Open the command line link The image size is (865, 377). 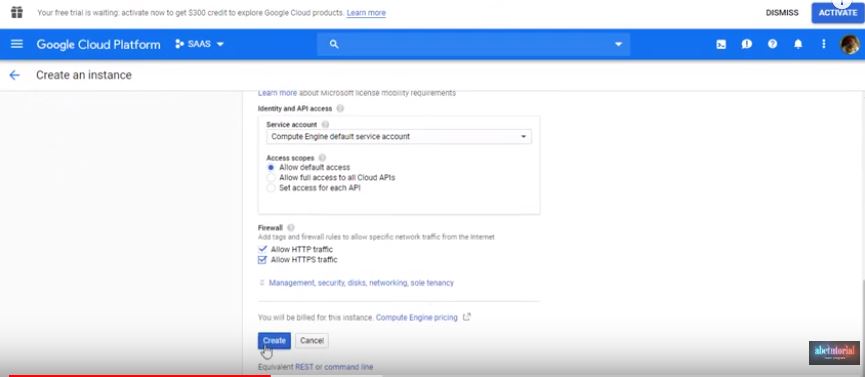point(349,367)
